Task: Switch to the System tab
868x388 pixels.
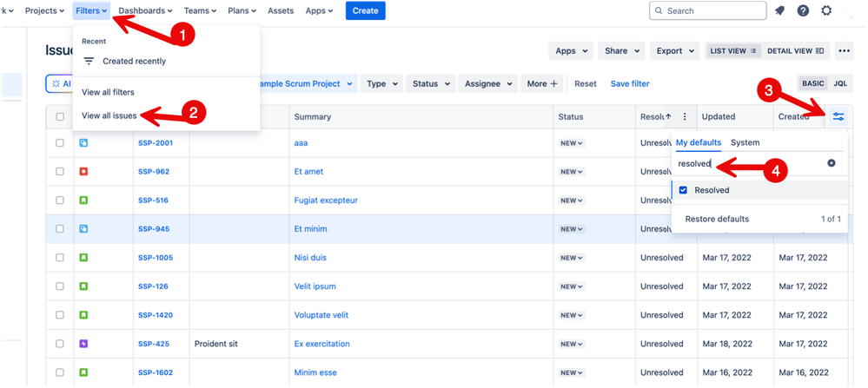Action: click(745, 142)
